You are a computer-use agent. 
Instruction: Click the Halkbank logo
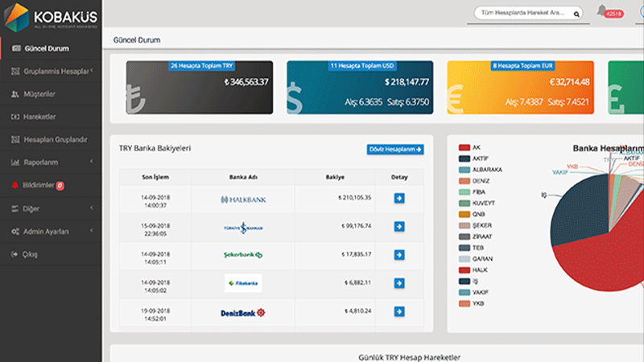pos(243,200)
